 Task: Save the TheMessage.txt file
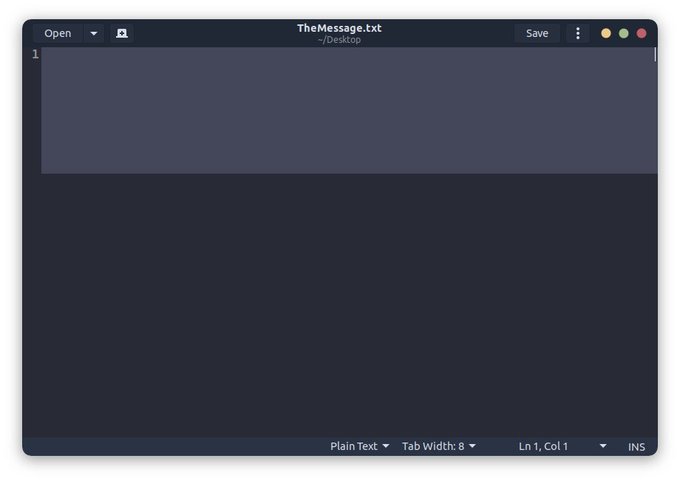click(537, 33)
